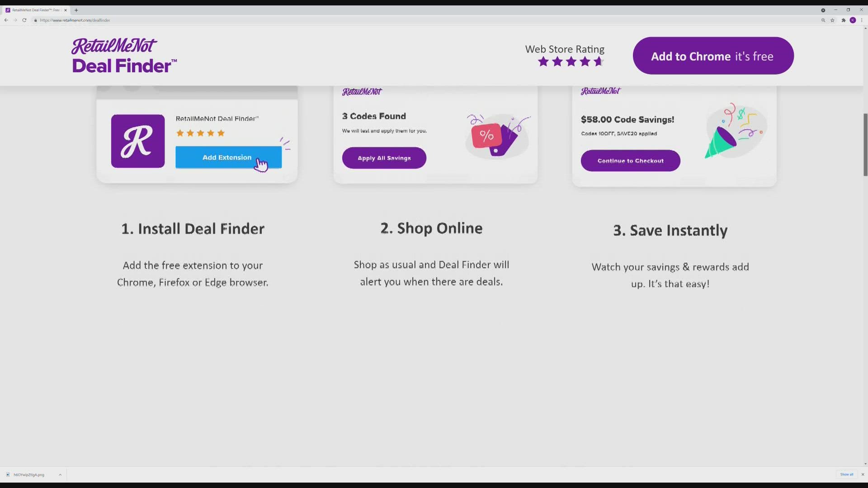Click the browser back arrow
Viewport: 868px width, 488px height.
6,20
